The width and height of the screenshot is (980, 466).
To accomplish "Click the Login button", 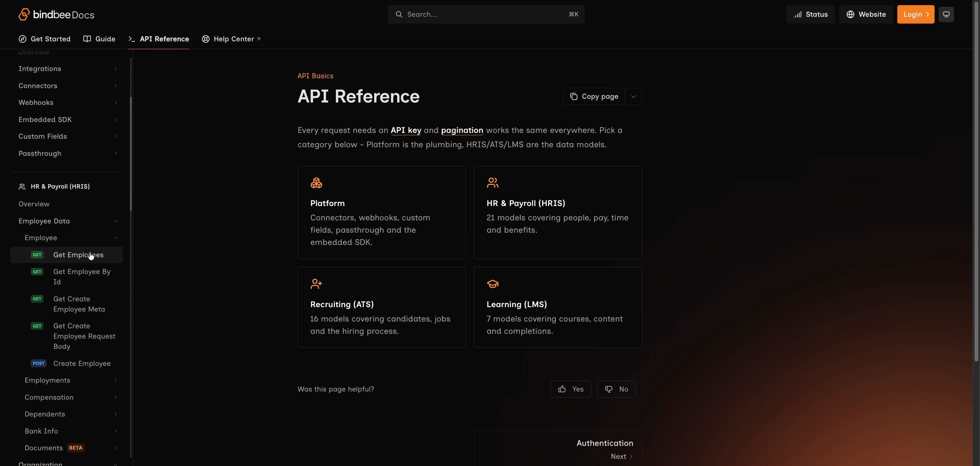I will [x=915, y=14].
